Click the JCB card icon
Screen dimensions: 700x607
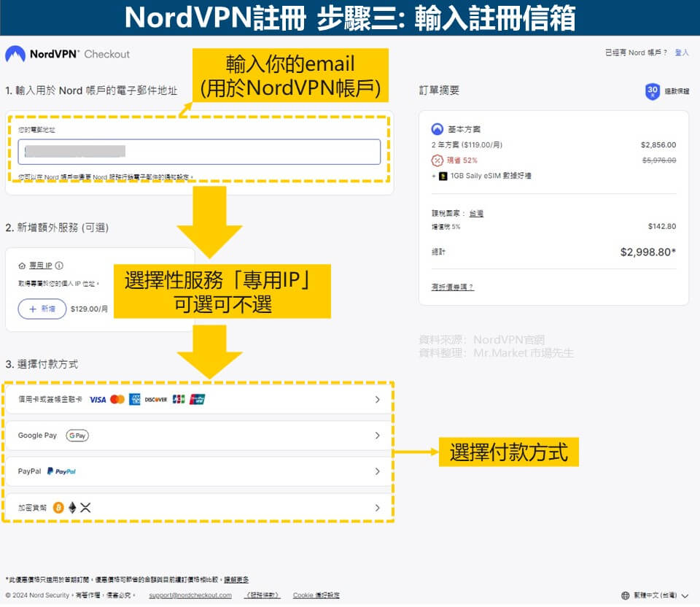point(179,399)
